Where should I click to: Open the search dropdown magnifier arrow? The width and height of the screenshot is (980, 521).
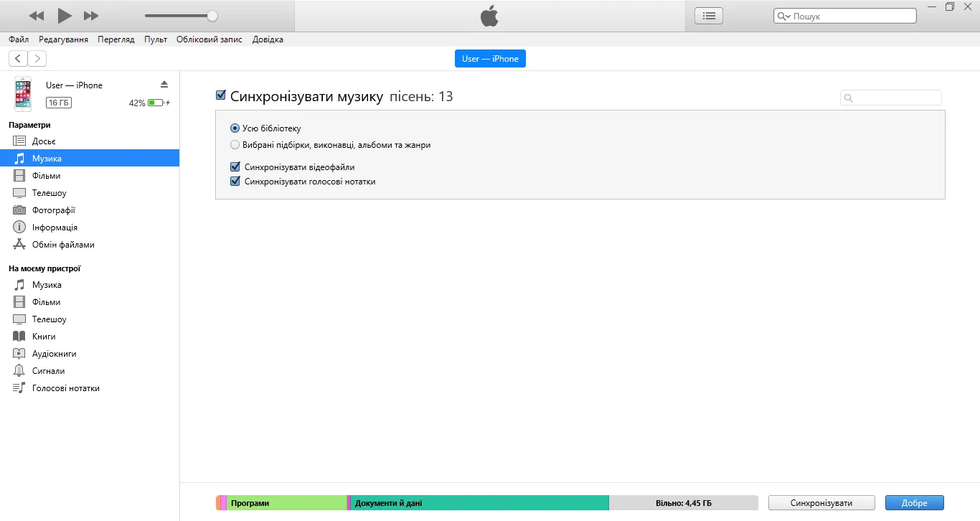pos(783,17)
